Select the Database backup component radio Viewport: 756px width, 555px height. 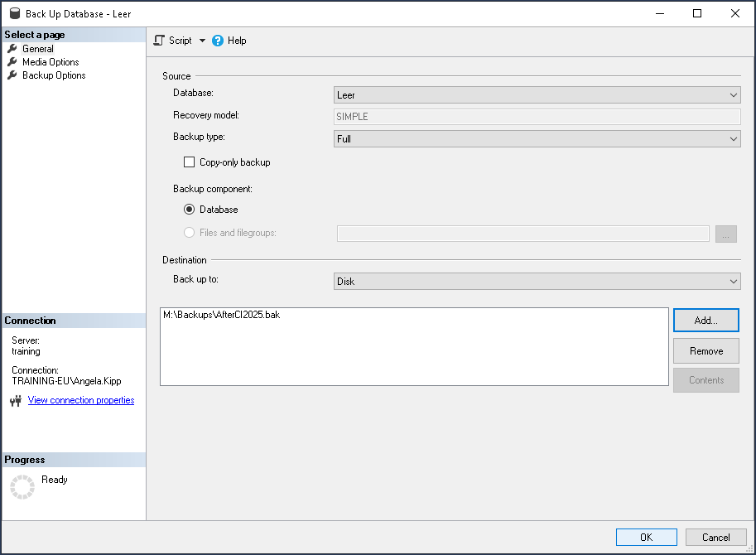coord(190,210)
